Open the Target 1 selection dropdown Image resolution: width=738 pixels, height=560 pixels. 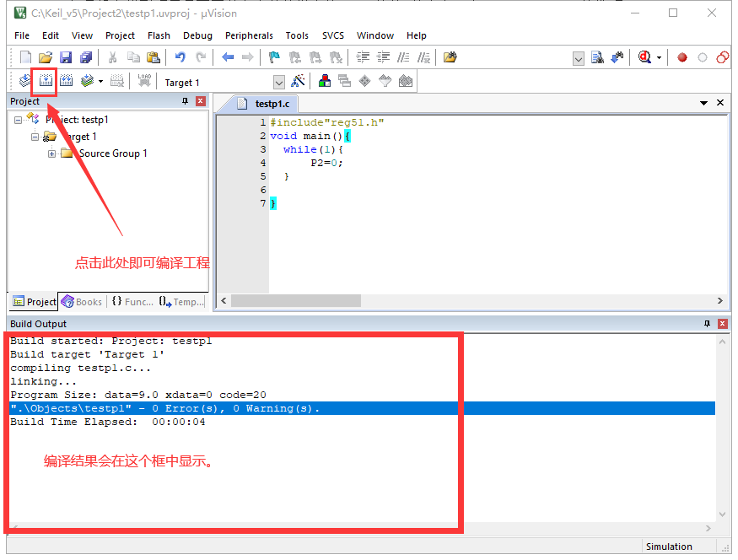pos(279,83)
